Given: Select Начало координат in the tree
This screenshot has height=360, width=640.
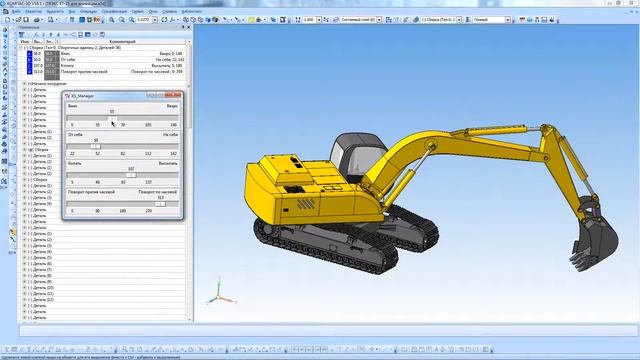Looking at the screenshot, I should 48,84.
